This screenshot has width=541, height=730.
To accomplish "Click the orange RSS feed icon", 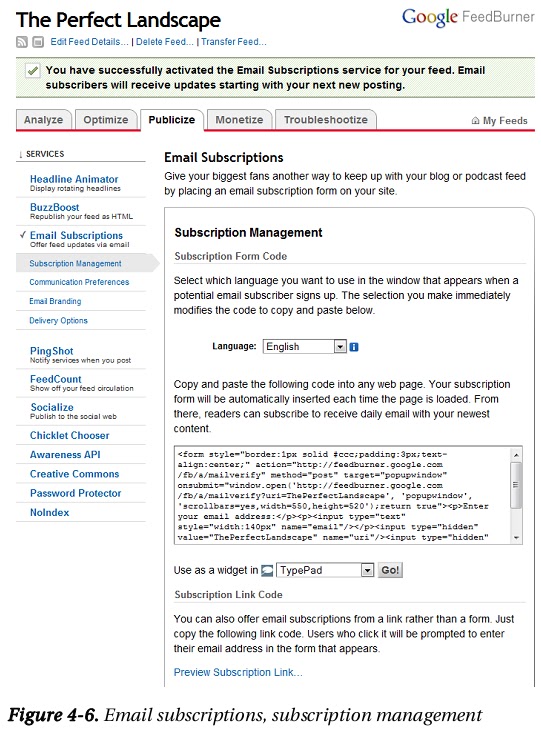I will (22, 42).
